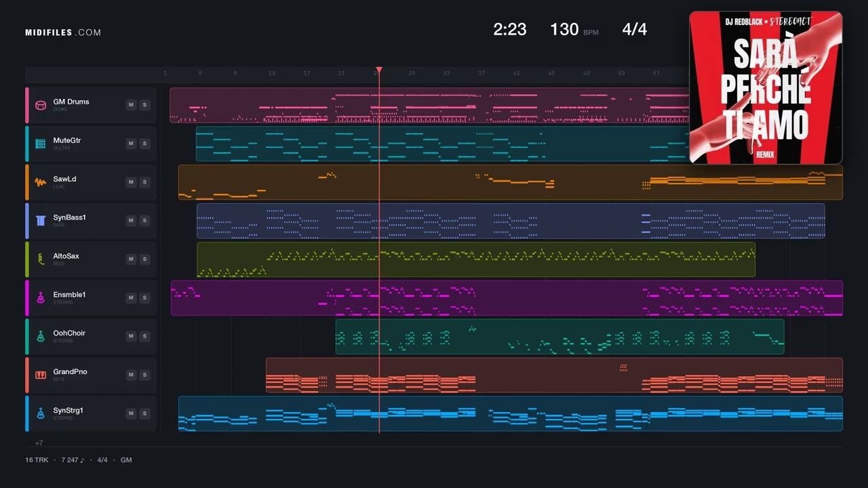
Task: Click the AltoSax reed icon
Action: pos(41,260)
